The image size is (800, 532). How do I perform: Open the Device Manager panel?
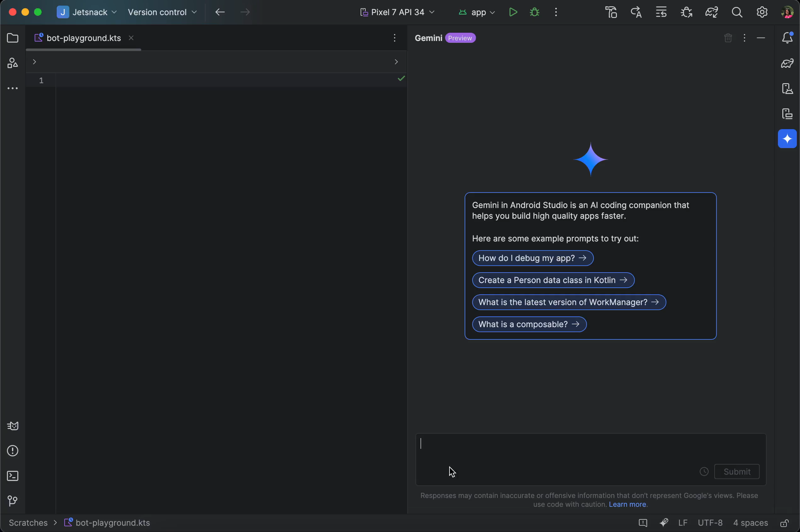pyautogui.click(x=787, y=89)
